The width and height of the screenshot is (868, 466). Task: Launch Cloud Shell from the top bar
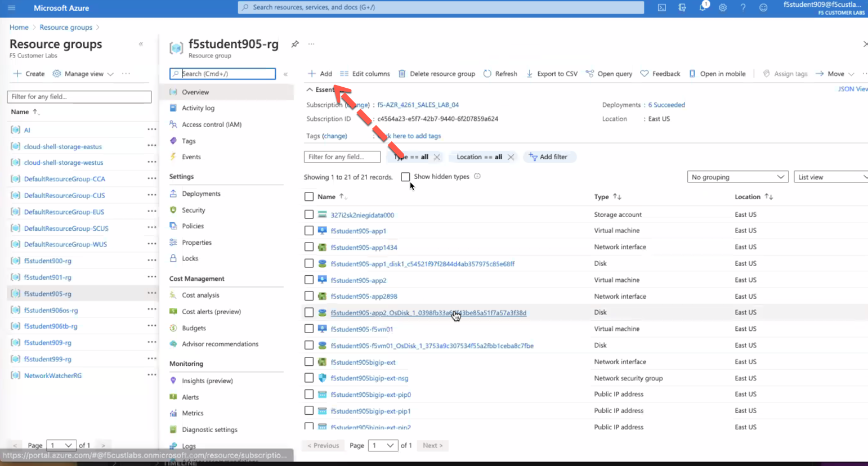point(662,8)
